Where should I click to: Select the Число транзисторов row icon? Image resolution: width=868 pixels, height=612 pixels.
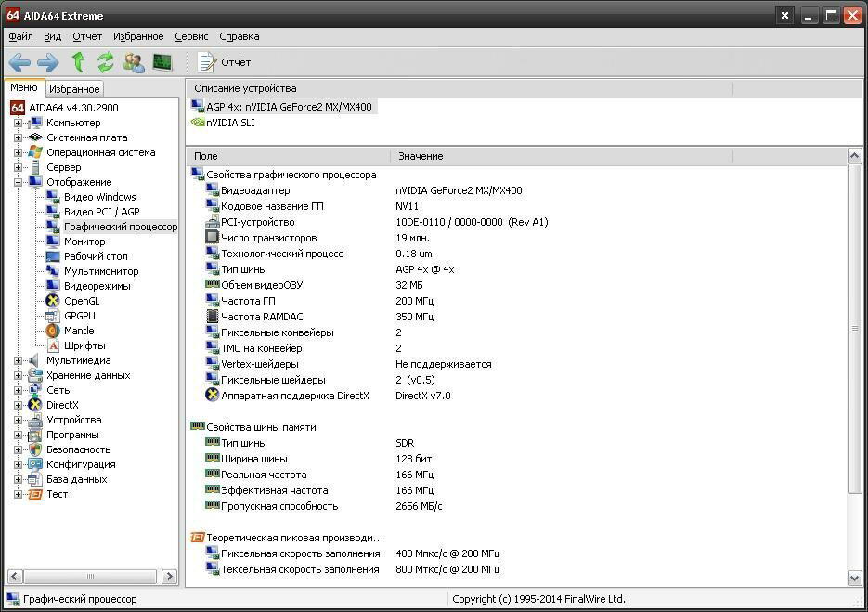(212, 237)
